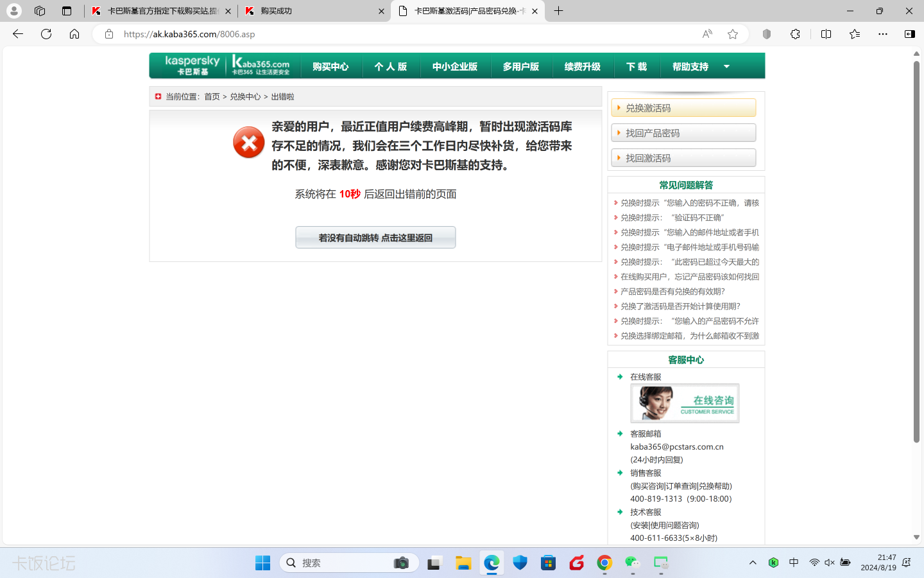The height and width of the screenshot is (578, 924).
Task: Click email kaba365@pcstars.com.cn
Action: point(677,447)
